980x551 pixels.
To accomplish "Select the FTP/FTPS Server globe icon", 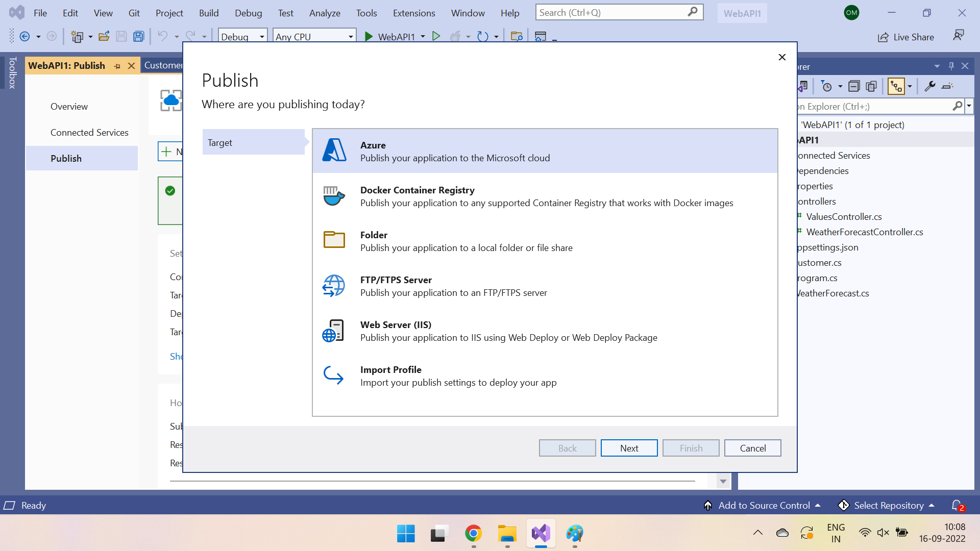I will [334, 286].
